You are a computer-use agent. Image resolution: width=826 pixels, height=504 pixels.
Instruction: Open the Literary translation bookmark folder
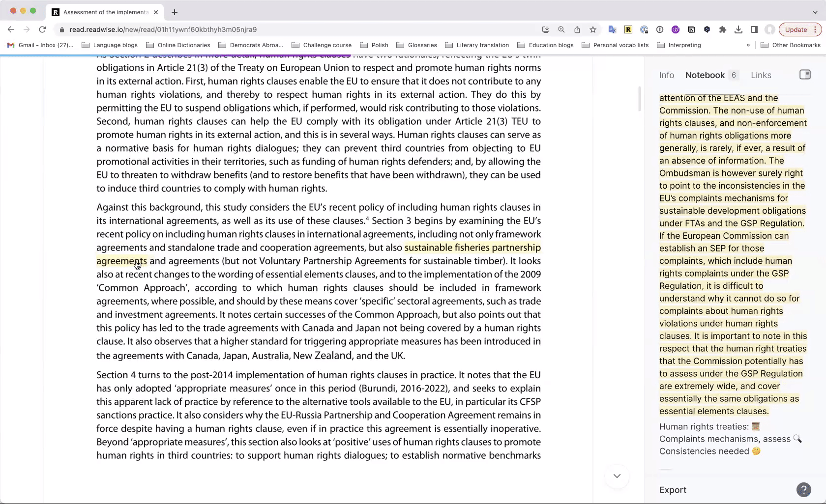(477, 45)
